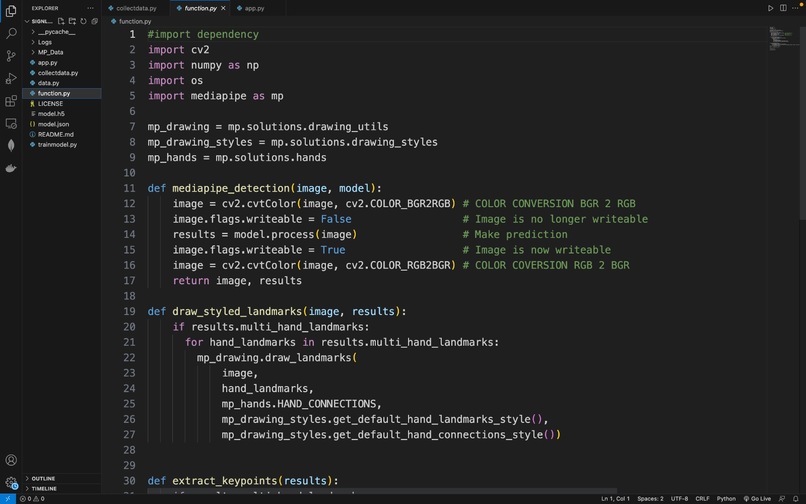Open the Explorer view in activity bar
This screenshot has height=504, width=806.
(x=11, y=11)
